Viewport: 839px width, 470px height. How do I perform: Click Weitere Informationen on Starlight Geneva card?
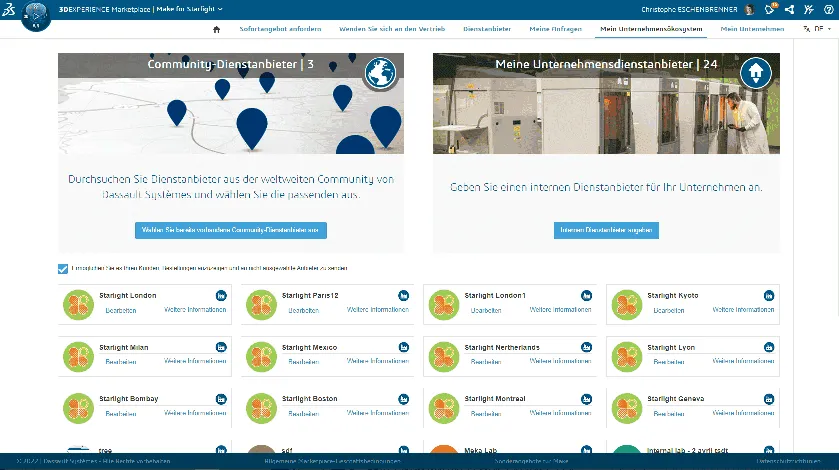743,413
